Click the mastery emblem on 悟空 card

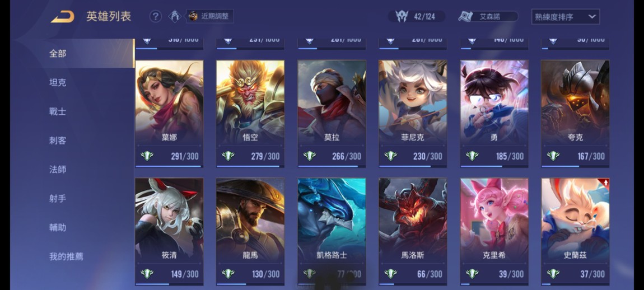coord(228,156)
